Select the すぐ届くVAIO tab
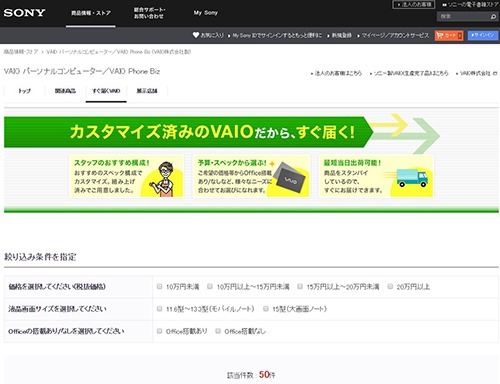The height and width of the screenshot is (384, 500). pyautogui.click(x=106, y=91)
